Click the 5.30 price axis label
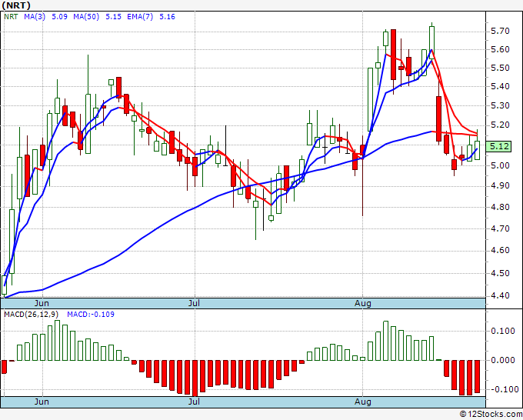The height and width of the screenshot is (420, 523). pyautogui.click(x=500, y=105)
